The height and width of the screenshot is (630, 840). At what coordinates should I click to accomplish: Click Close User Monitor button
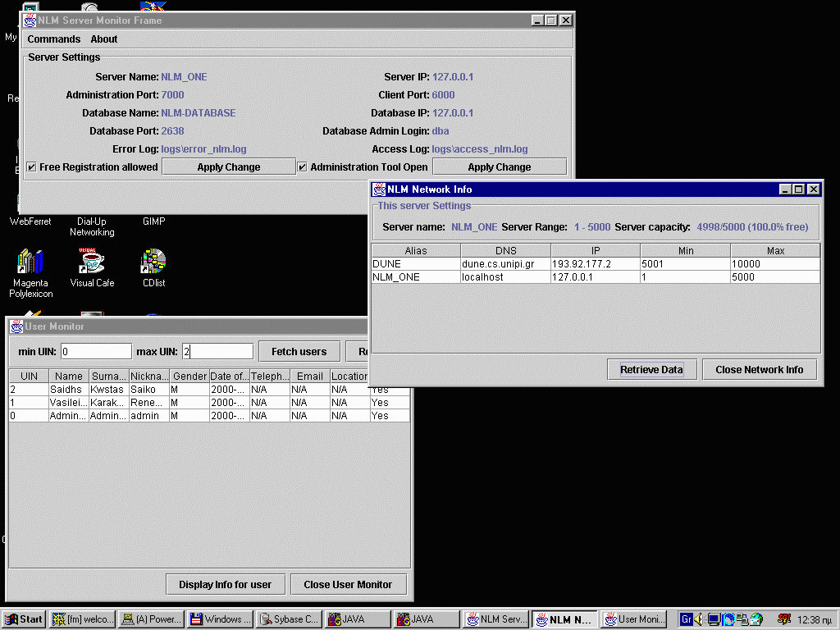[x=348, y=584]
